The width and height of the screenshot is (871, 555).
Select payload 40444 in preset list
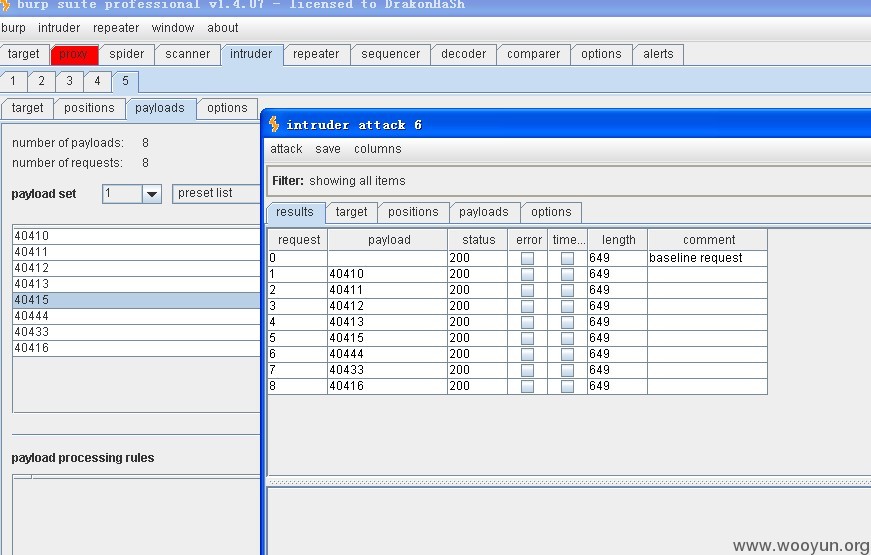point(136,316)
